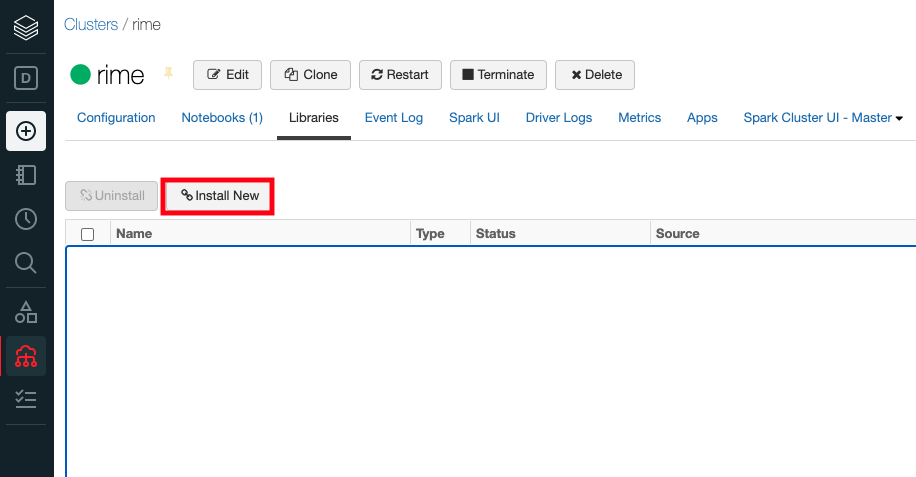
Task: Toggle the select-all libraries checkbox
Action: (x=88, y=234)
